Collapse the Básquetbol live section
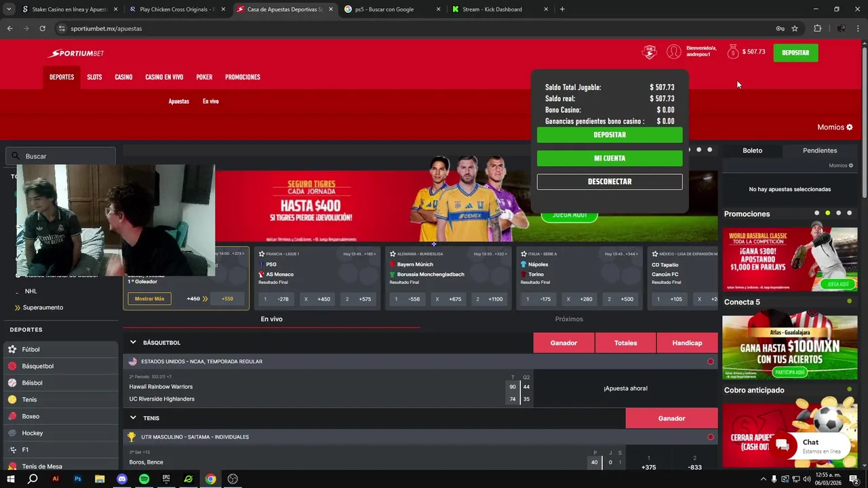 (133, 343)
